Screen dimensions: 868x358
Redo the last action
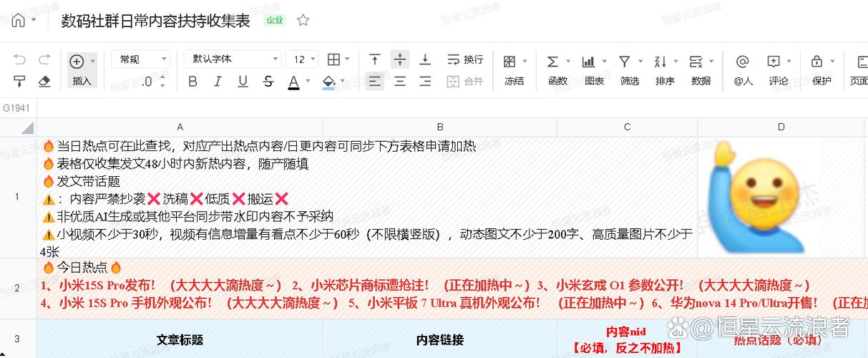44,60
